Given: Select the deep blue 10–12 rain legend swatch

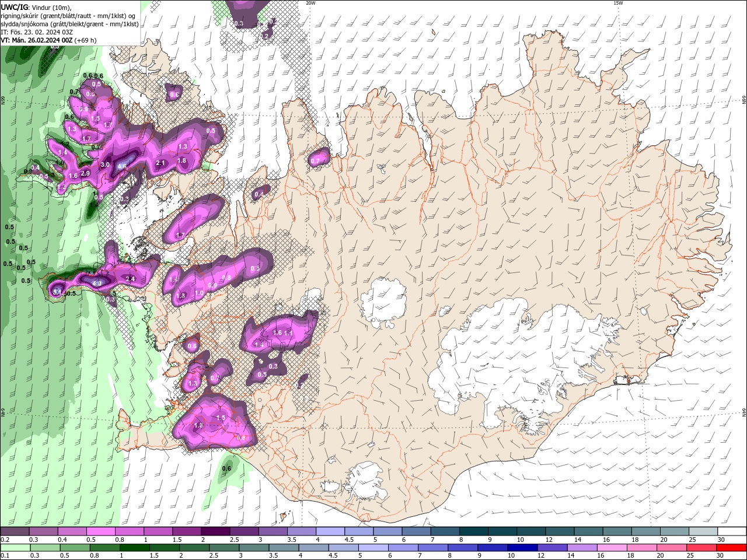Looking at the screenshot, I should point(523,548).
